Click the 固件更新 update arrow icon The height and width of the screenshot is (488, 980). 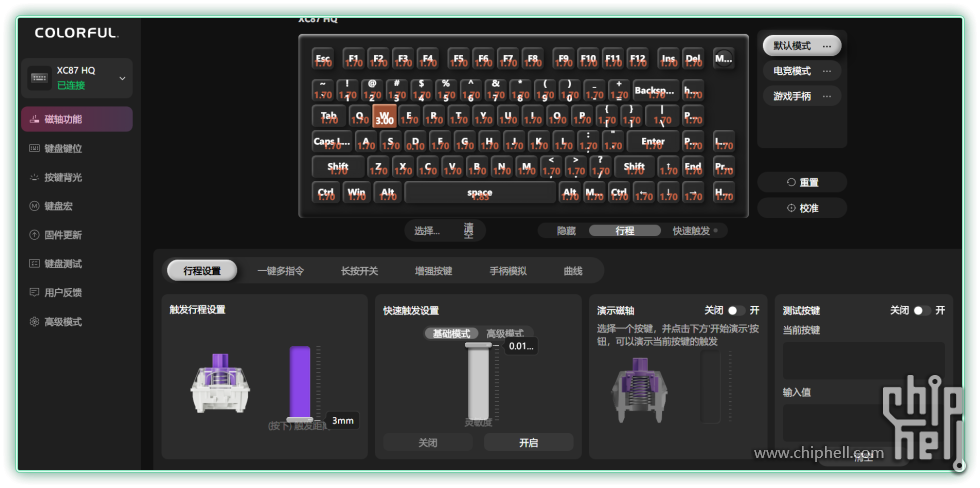[34, 235]
